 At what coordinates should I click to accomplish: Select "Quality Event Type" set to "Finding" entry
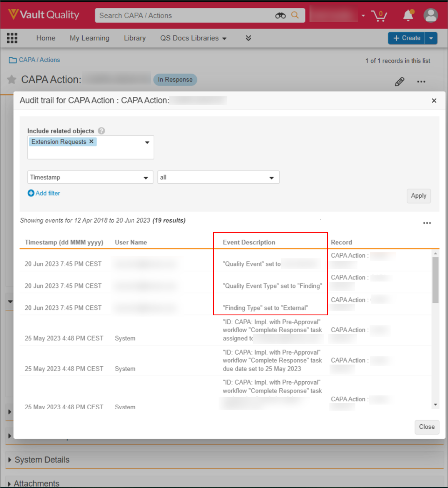[x=272, y=286]
